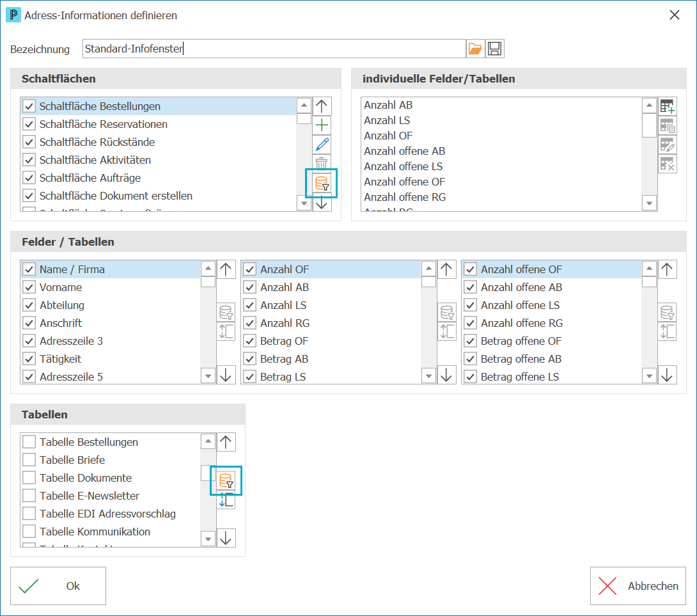Enable Tabelle Bestellungen
Screen dimensions: 697x616
click(x=29, y=442)
